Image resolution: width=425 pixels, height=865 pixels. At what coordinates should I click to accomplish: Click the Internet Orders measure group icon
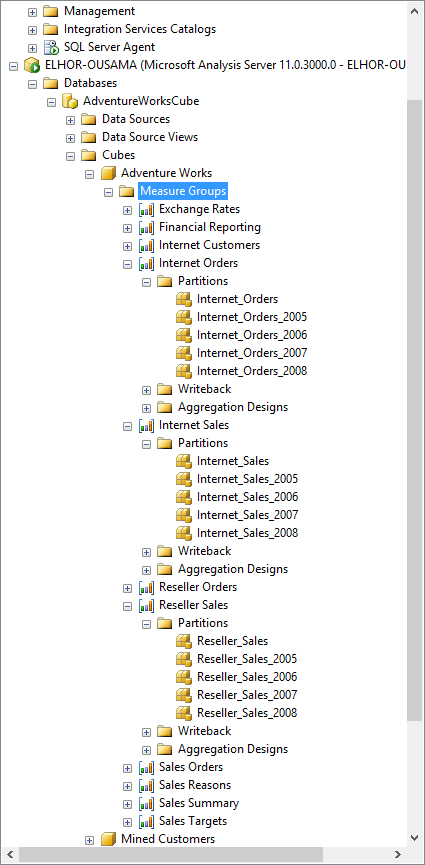(x=146, y=263)
